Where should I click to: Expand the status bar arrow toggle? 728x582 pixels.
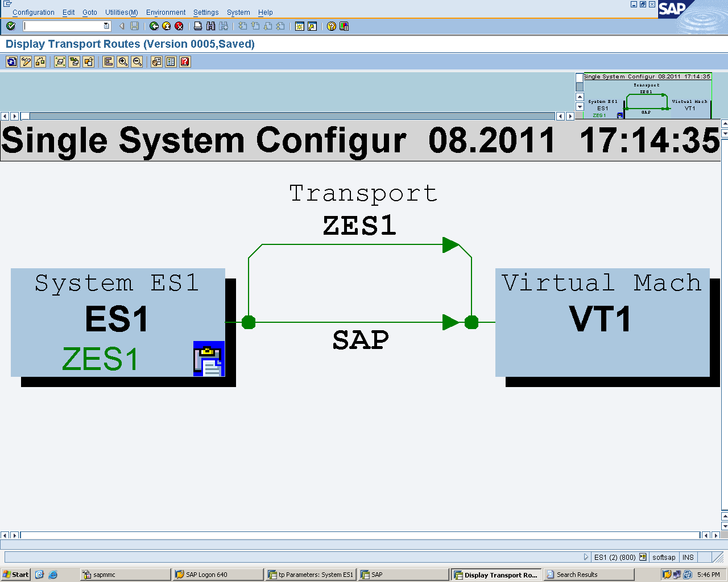tap(586, 557)
